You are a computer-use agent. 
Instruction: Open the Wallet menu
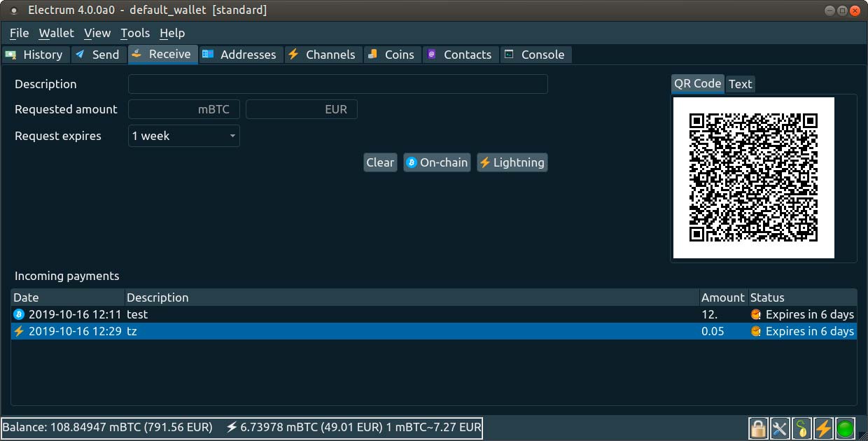[56, 33]
